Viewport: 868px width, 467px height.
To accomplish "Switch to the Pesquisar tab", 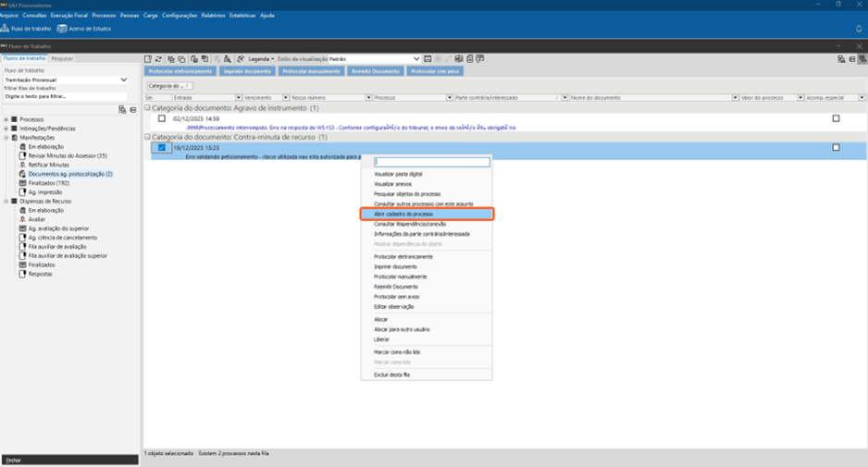I will (62, 58).
